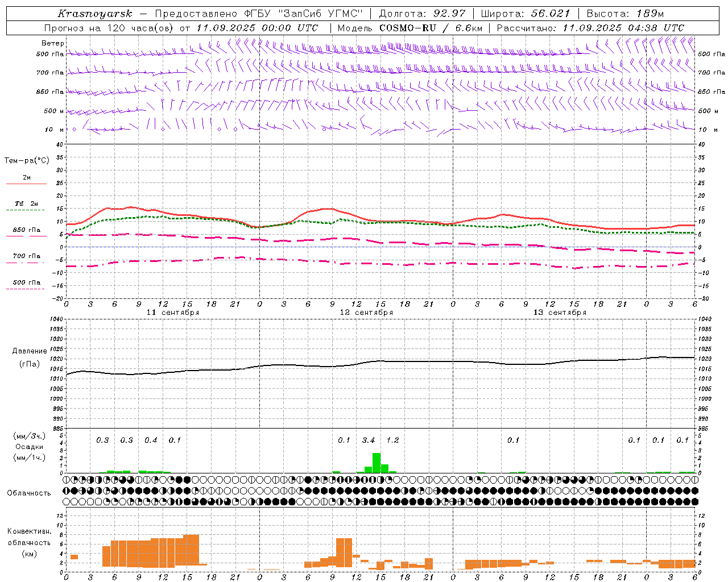The width and height of the screenshot is (728, 582).
Task: Click the 3.4 precipitation value
Action: tap(369, 440)
